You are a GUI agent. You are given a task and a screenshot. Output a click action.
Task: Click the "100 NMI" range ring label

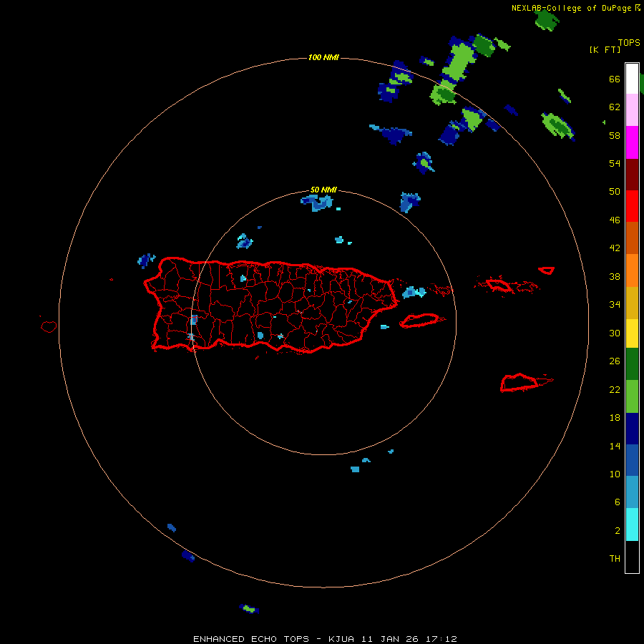point(323,57)
